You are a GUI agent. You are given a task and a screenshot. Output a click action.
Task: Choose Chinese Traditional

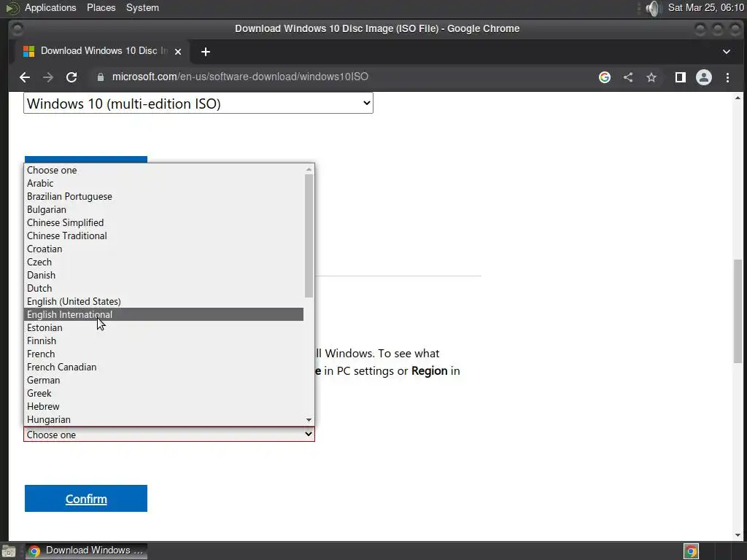tap(163, 236)
